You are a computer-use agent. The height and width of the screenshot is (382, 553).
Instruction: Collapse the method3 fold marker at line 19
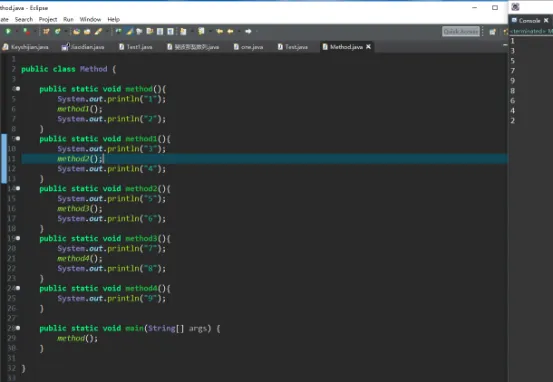click(x=18, y=238)
